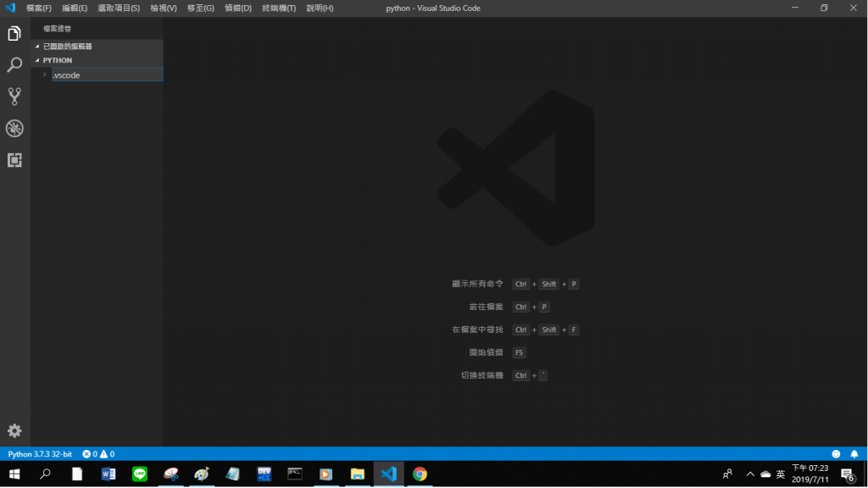Click the 開始偵錯 shortcut label

coord(486,352)
